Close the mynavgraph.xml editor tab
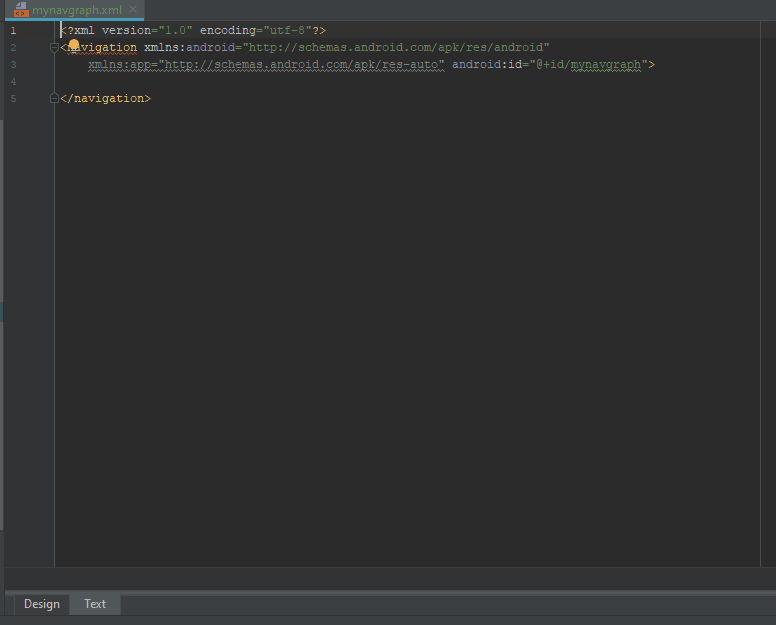The image size is (776, 625). pyautogui.click(x=133, y=9)
